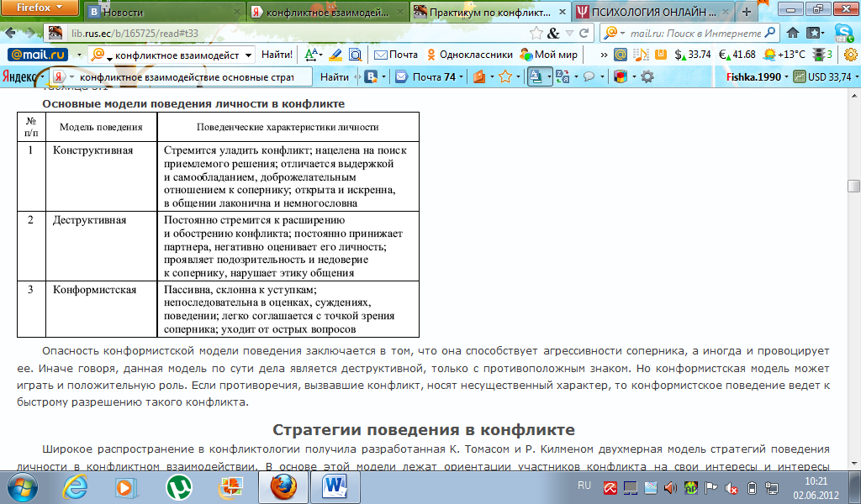This screenshot has width=861, height=504.
Task: Click the Яндекс translate words icon
Action: (563, 76)
